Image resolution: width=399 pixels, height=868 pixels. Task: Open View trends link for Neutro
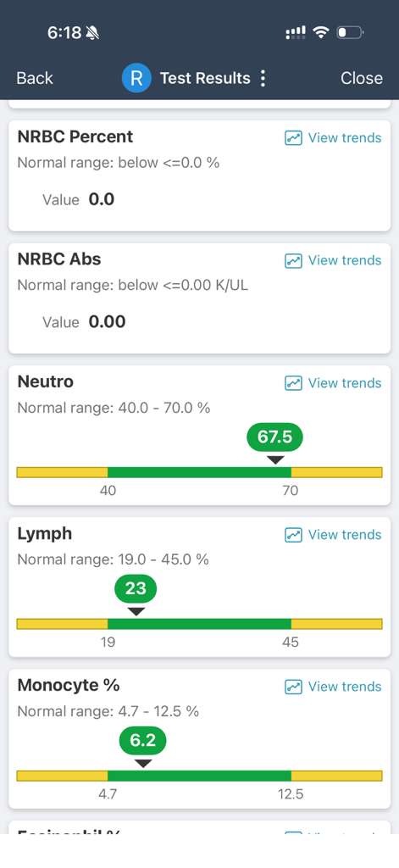[x=344, y=383]
